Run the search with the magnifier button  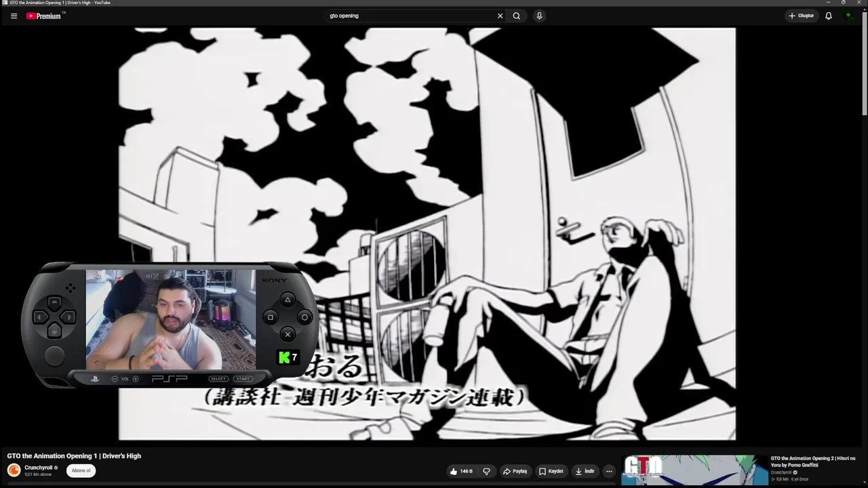coord(517,16)
